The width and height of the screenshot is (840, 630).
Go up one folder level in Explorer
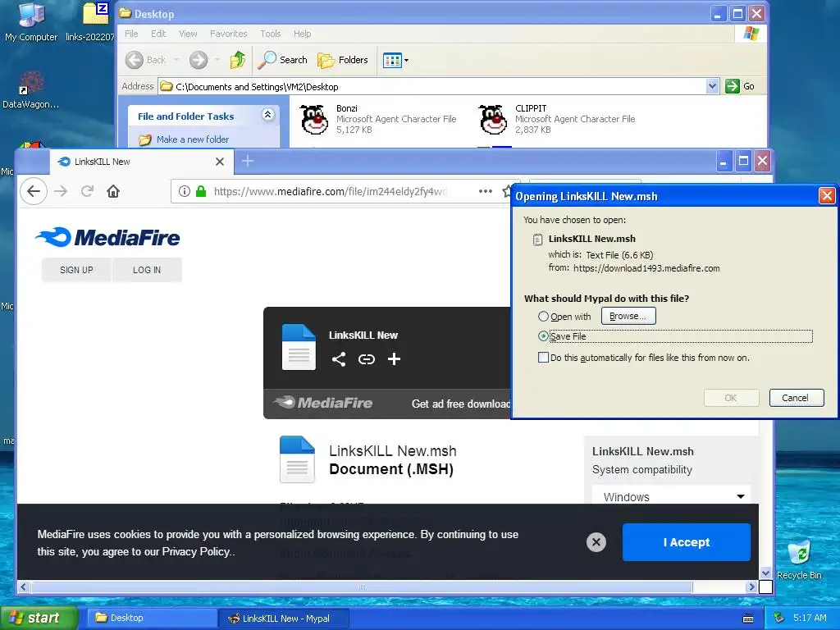click(237, 60)
